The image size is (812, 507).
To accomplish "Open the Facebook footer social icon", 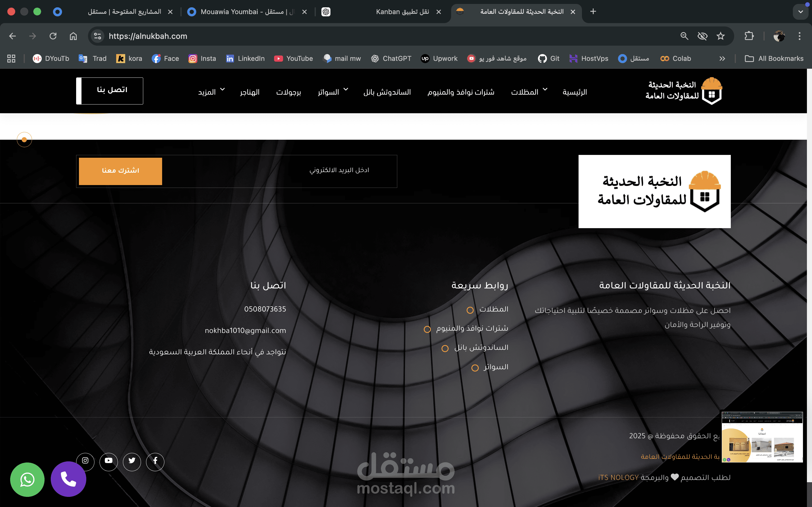I will 155,461.
